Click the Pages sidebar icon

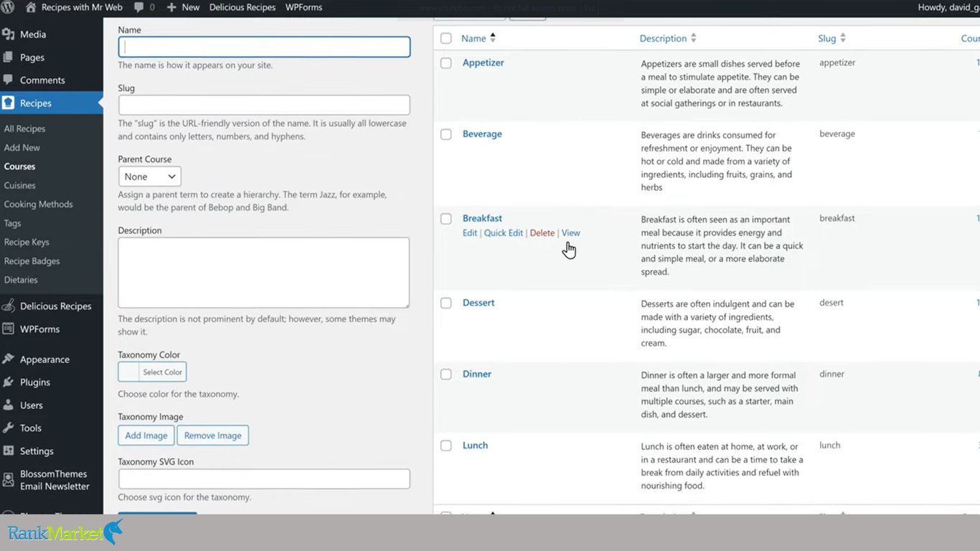click(8, 57)
